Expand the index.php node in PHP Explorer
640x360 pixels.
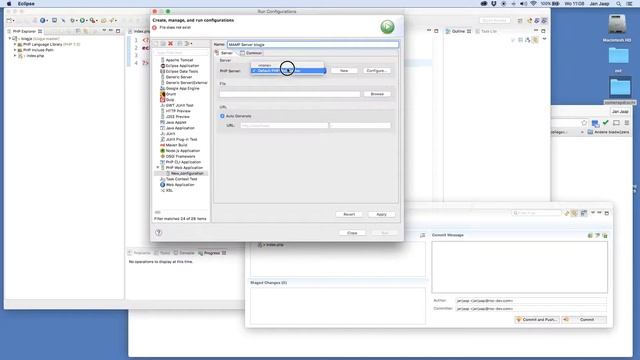[15, 56]
